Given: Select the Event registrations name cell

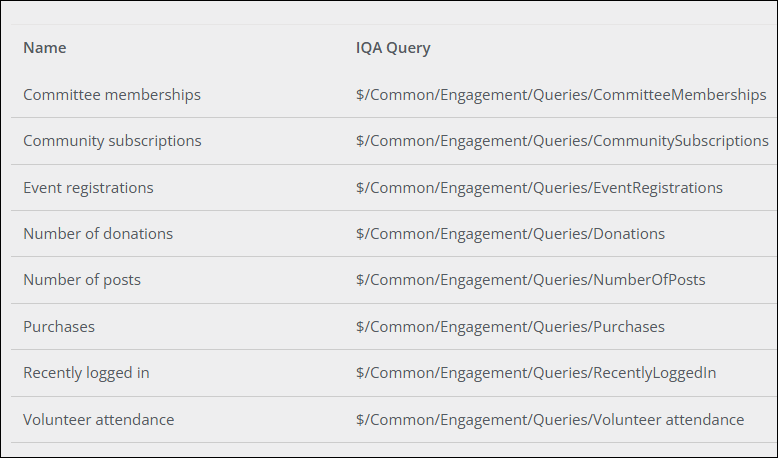Looking at the screenshot, I should (88, 188).
